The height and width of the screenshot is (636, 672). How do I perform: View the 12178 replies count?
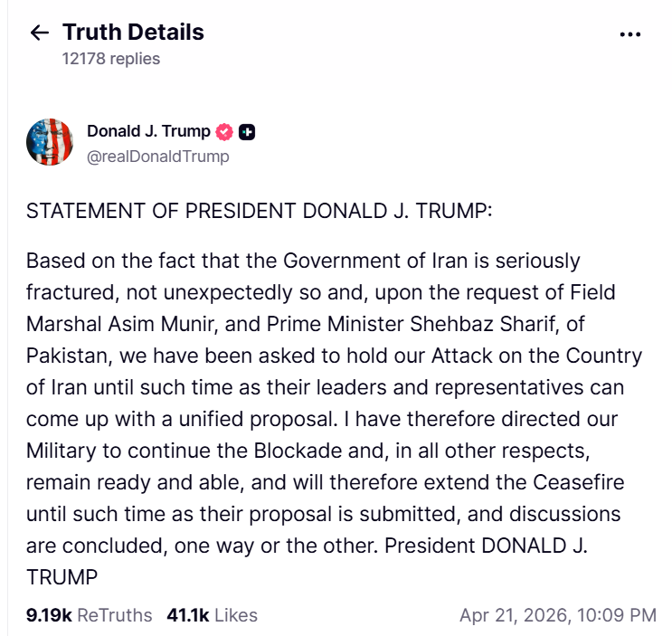click(x=110, y=59)
